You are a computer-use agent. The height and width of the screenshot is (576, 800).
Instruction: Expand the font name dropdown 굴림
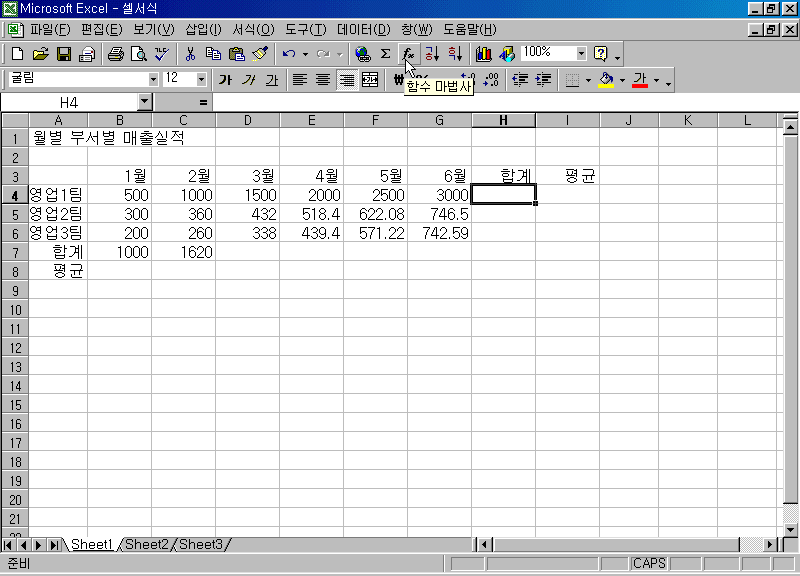tap(153, 80)
